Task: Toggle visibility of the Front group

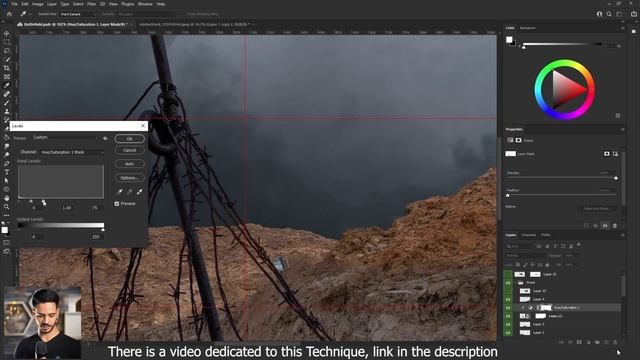Action: [x=508, y=283]
